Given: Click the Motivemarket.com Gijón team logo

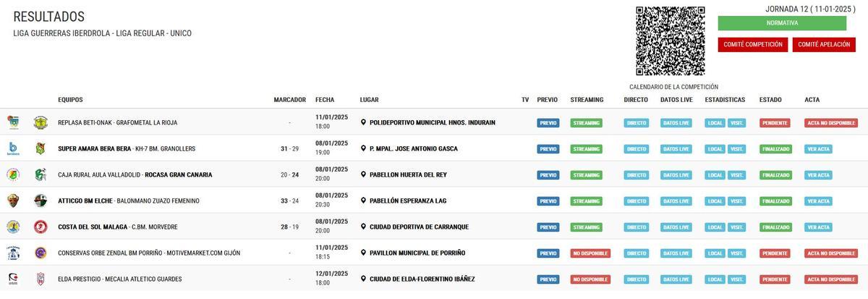Looking at the screenshot, I should coord(41,253).
